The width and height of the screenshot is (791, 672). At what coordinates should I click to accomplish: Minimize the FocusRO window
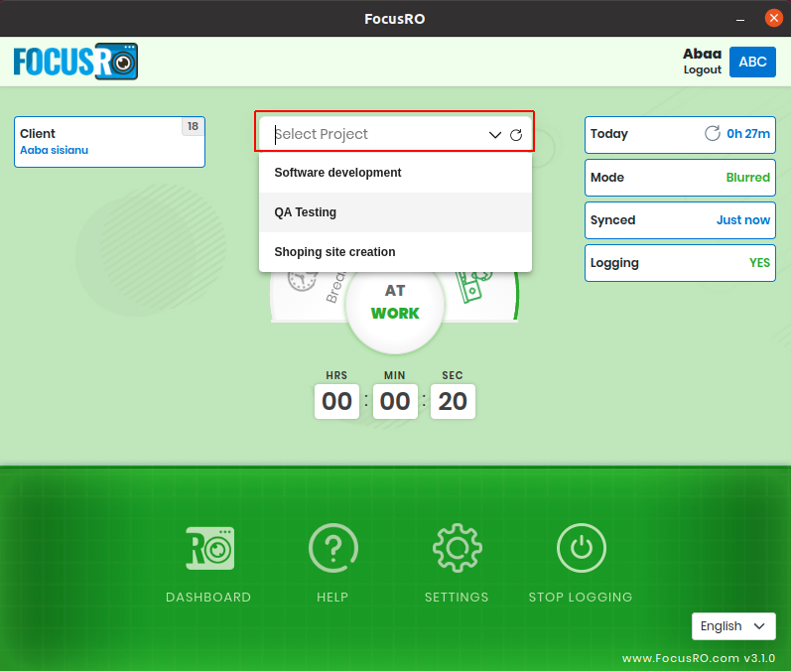[740, 19]
